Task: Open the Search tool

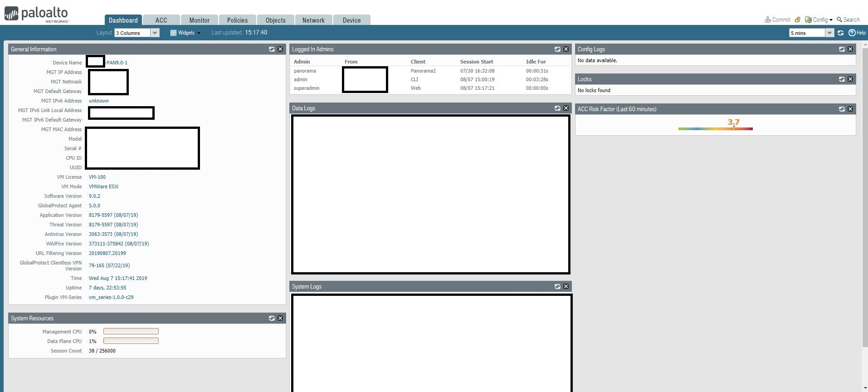Action: (x=848, y=20)
